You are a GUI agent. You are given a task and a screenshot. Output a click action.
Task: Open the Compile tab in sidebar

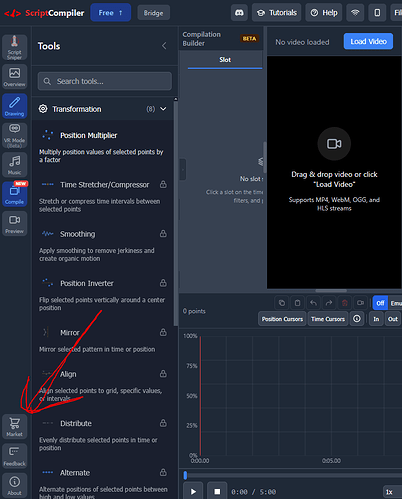(x=14, y=194)
